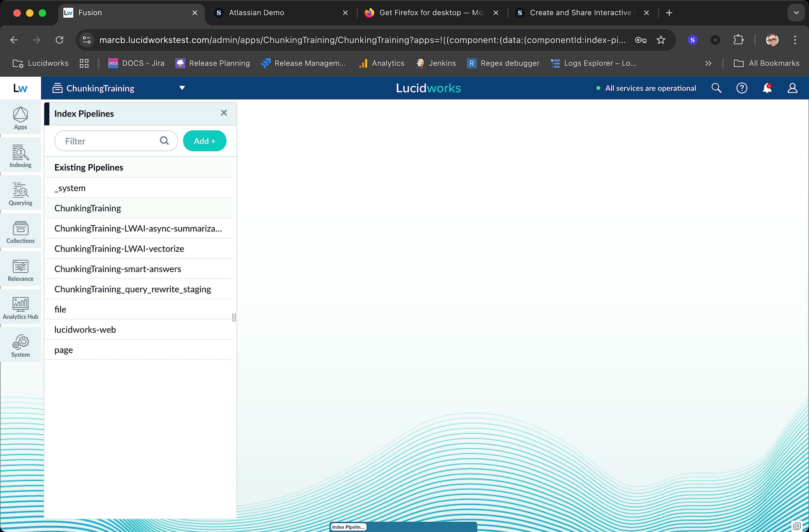
Task: Expand the hidden bookmarks chevron
Action: [x=708, y=63]
